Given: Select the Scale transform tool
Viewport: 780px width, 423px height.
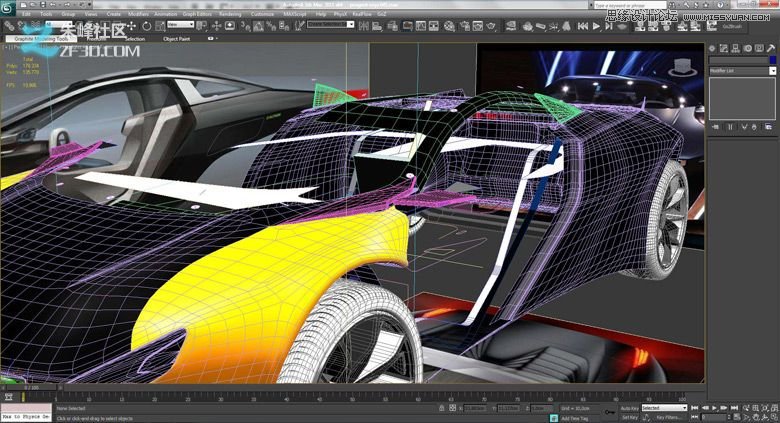Looking at the screenshot, I should click(159, 25).
